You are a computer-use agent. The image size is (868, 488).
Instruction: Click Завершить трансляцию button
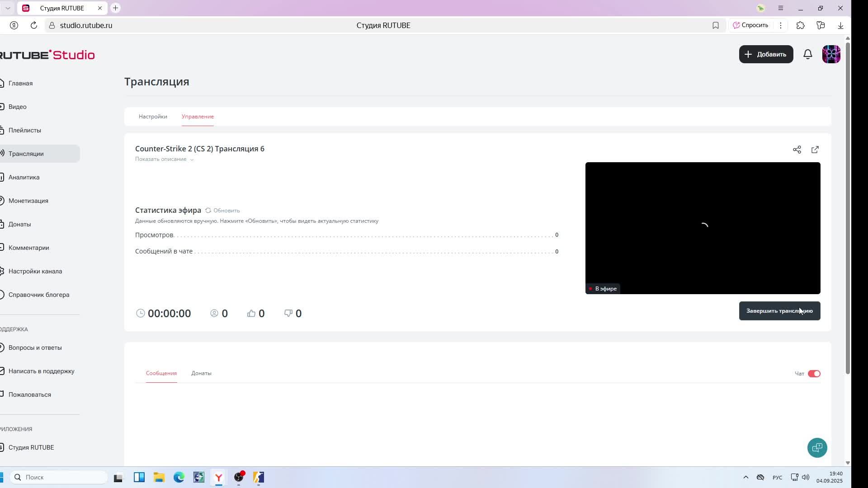coord(779,311)
